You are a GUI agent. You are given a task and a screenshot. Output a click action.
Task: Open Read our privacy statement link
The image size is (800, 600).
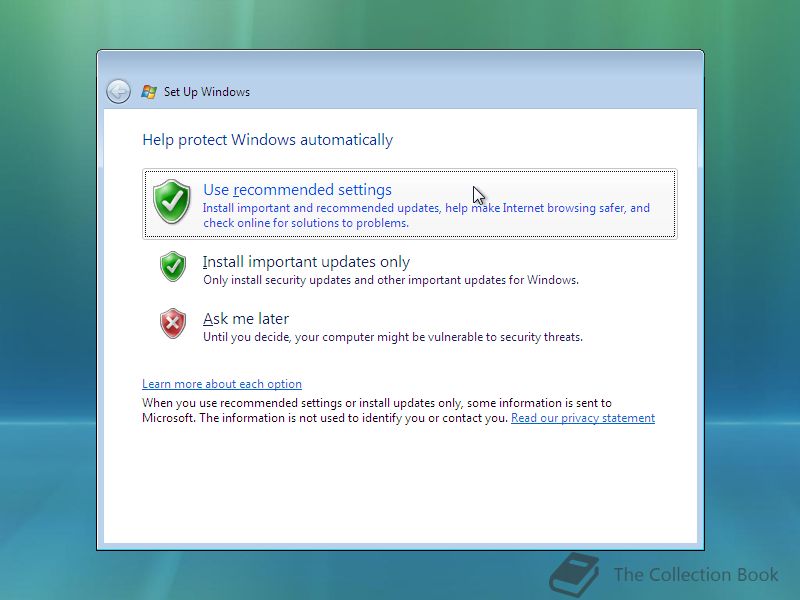click(583, 418)
